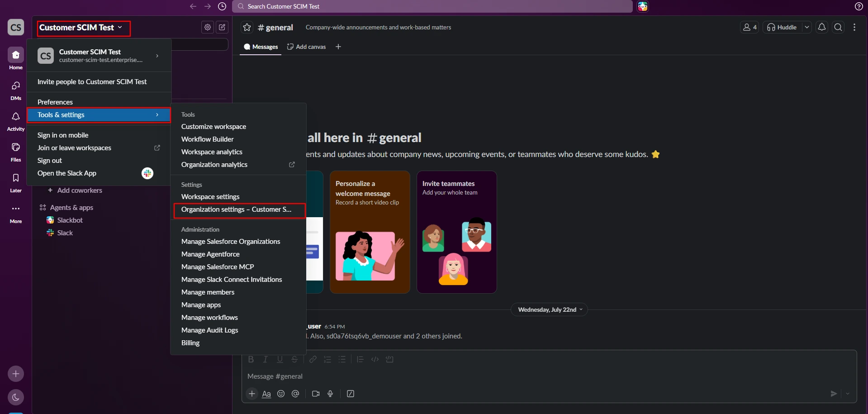View the 4 channel members
868x414 pixels.
click(x=749, y=27)
